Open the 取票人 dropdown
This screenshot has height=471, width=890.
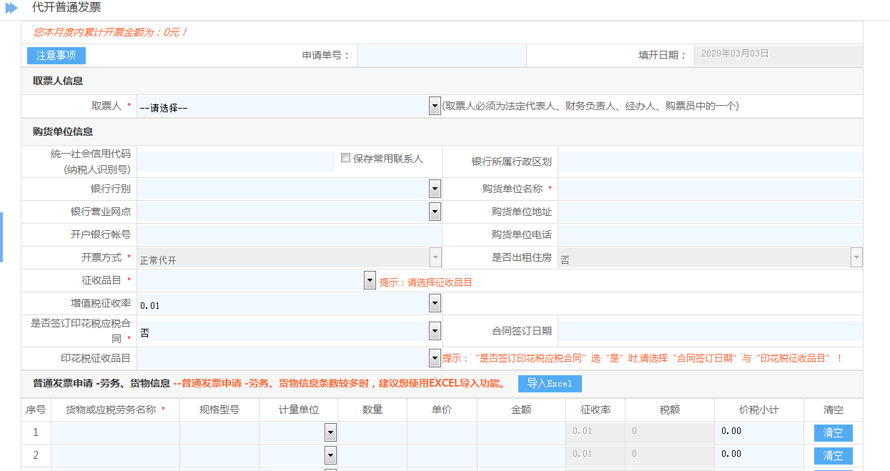coord(434,106)
